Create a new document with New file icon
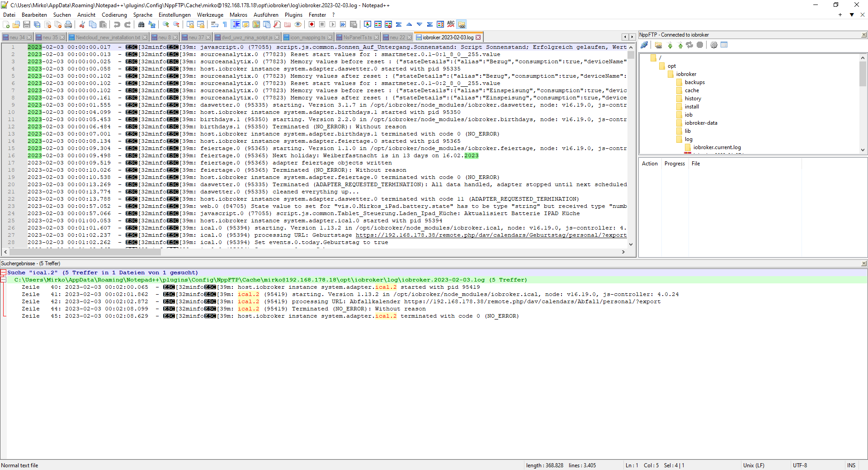 (6, 24)
